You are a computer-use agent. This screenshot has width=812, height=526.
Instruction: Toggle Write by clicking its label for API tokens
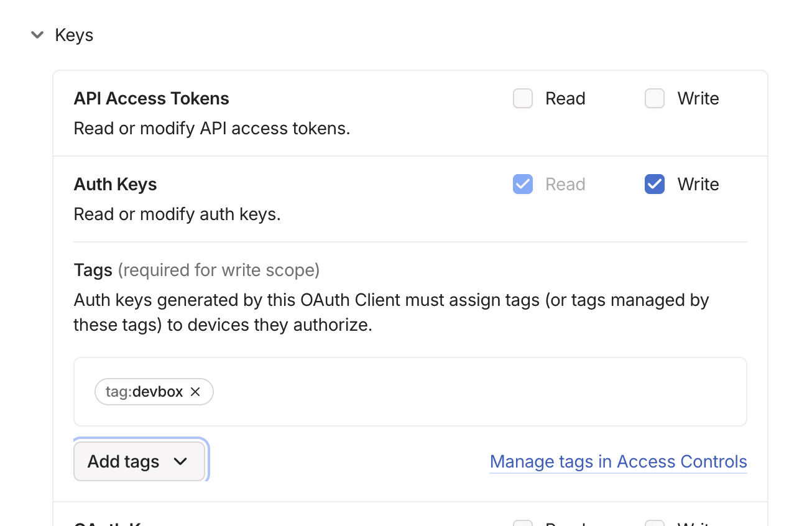[698, 98]
